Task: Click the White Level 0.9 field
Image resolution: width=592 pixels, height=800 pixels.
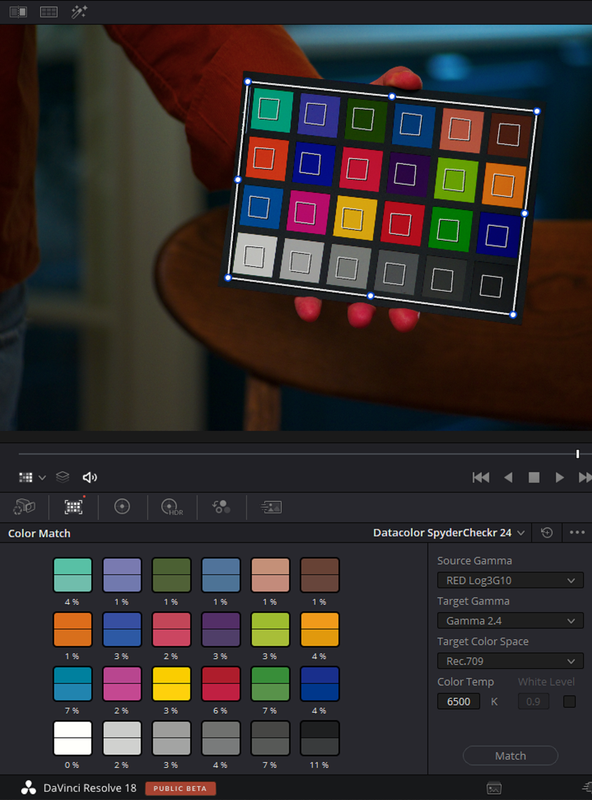Action: (x=533, y=702)
